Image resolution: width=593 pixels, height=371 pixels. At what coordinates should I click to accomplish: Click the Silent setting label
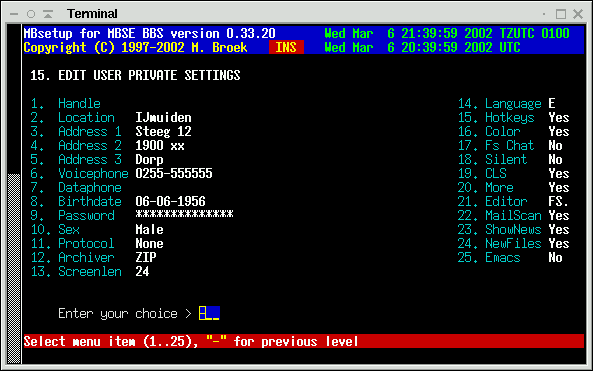click(506, 159)
